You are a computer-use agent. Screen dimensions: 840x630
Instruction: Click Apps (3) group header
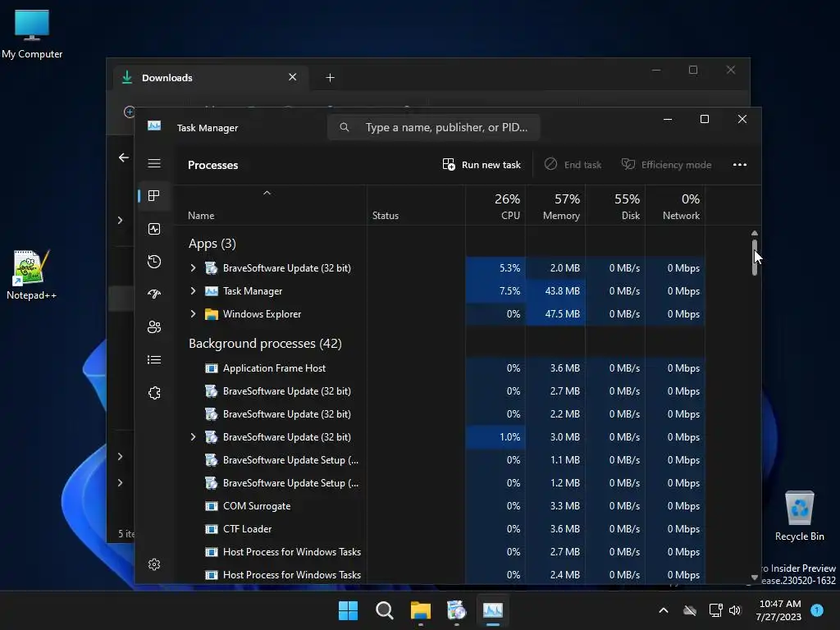tap(212, 244)
